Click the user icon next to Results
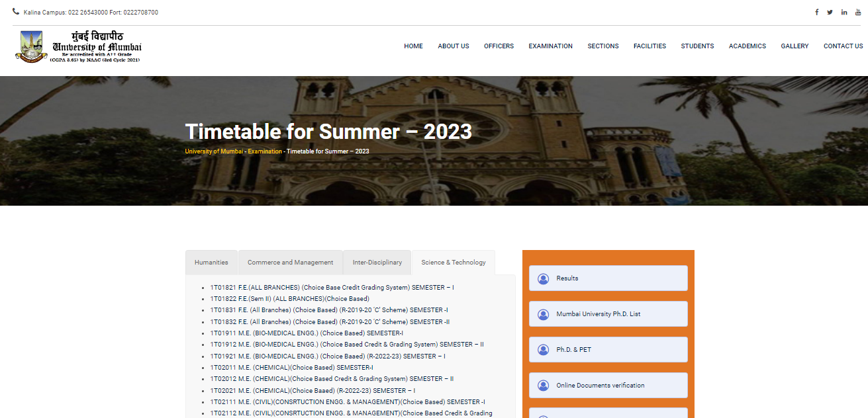 (x=544, y=278)
